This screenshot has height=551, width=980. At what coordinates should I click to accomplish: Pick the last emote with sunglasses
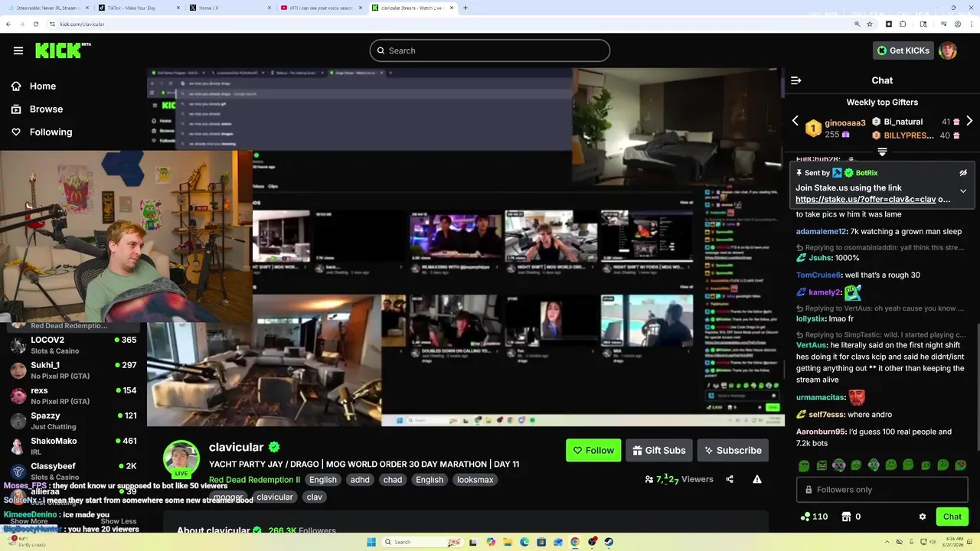[961, 465]
